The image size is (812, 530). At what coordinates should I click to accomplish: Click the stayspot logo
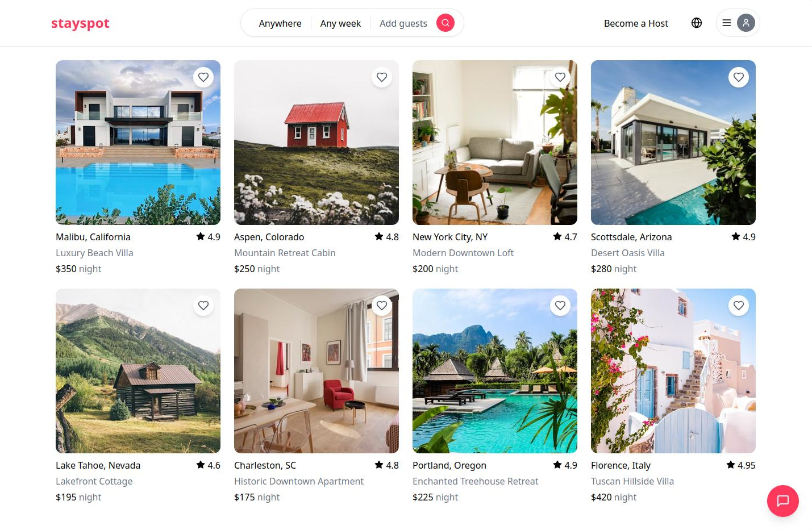pyautogui.click(x=80, y=23)
